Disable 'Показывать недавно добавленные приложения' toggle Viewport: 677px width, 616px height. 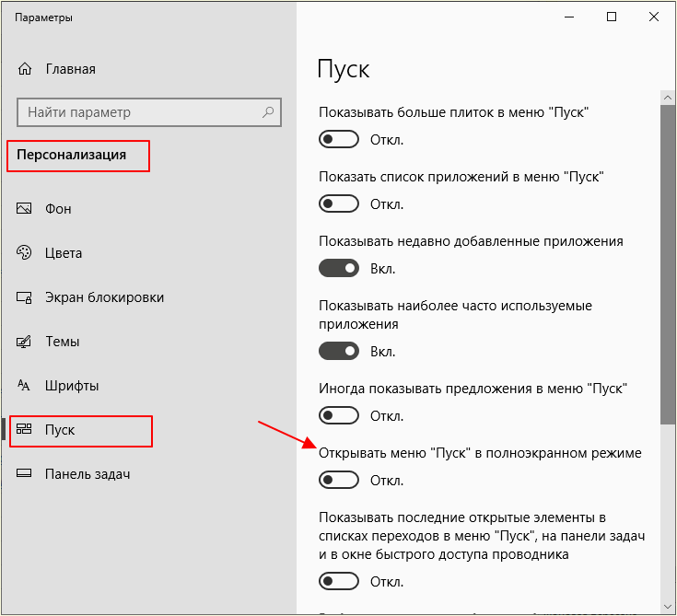339,269
